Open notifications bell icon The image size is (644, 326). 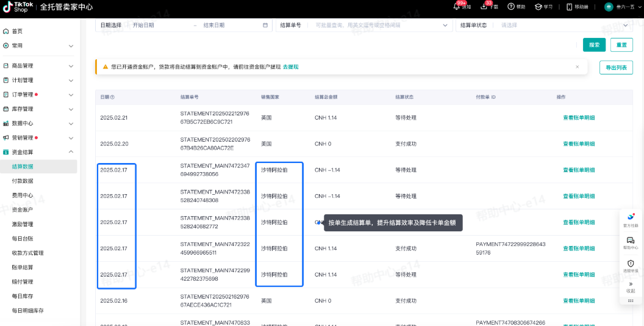(x=456, y=7)
